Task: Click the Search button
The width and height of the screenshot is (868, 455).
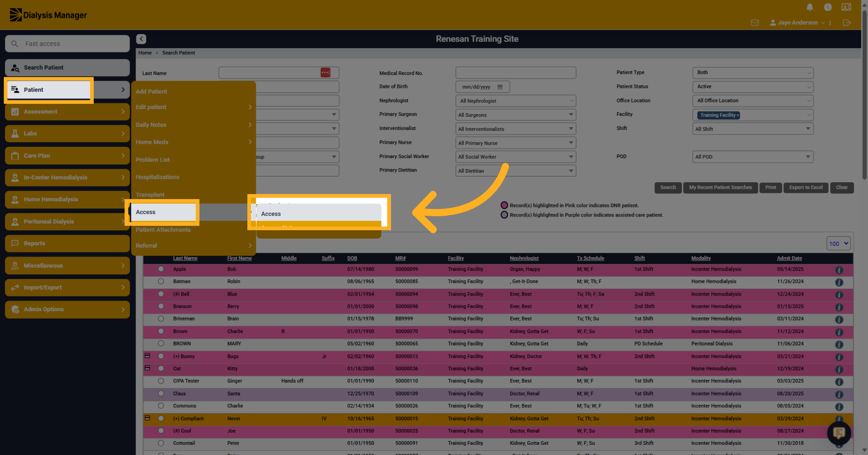Action: [668, 188]
